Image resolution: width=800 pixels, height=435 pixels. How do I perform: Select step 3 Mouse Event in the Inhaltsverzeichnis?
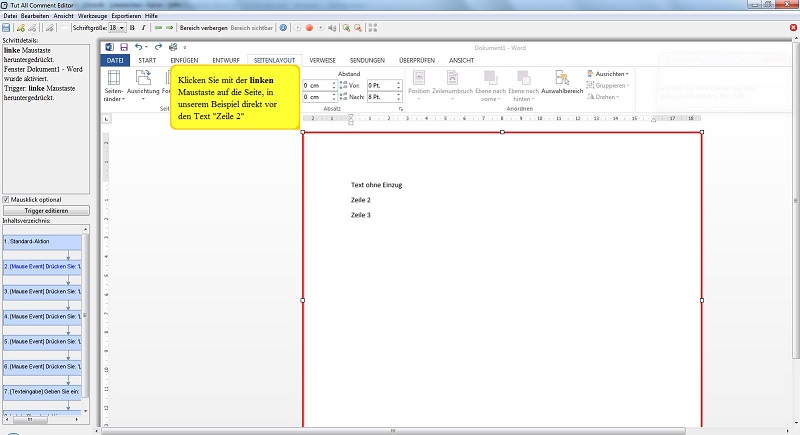41,292
